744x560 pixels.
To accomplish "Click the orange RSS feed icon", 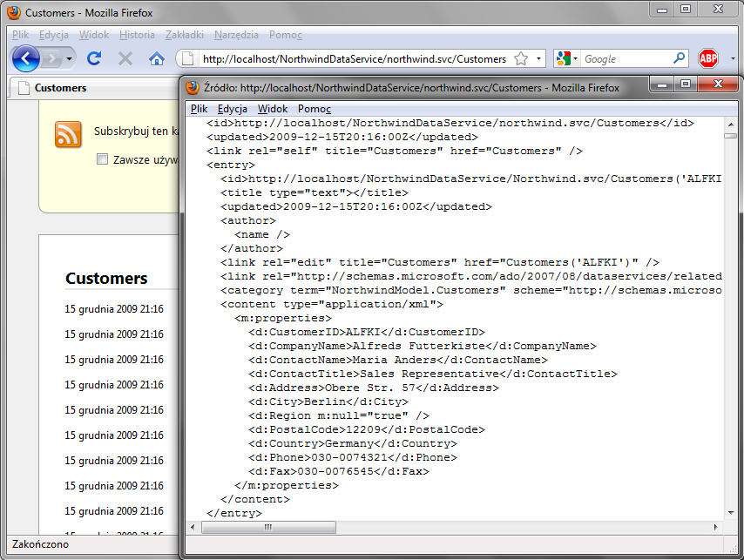I will click(x=68, y=135).
